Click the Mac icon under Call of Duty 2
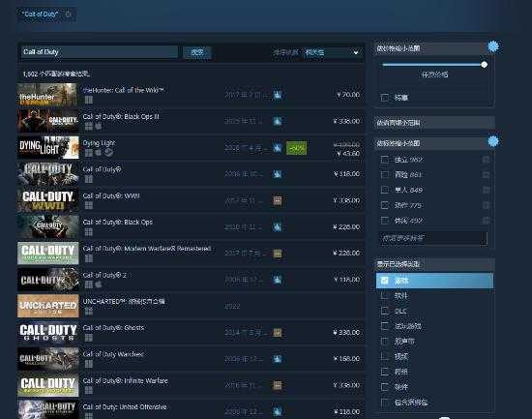 coord(99,284)
